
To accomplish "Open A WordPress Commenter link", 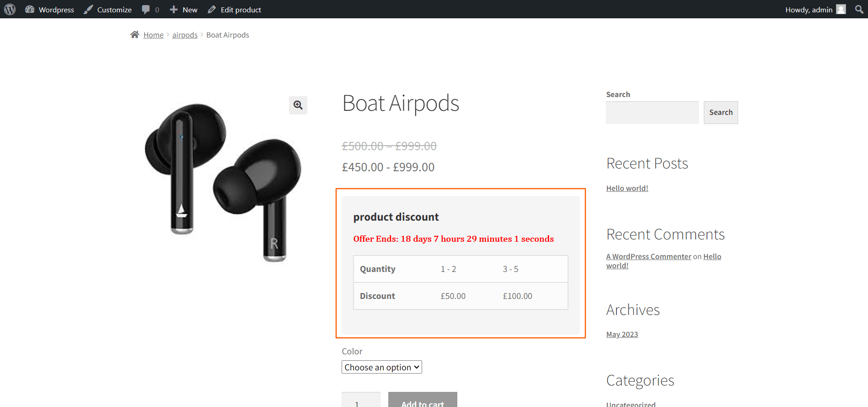I will click(648, 256).
